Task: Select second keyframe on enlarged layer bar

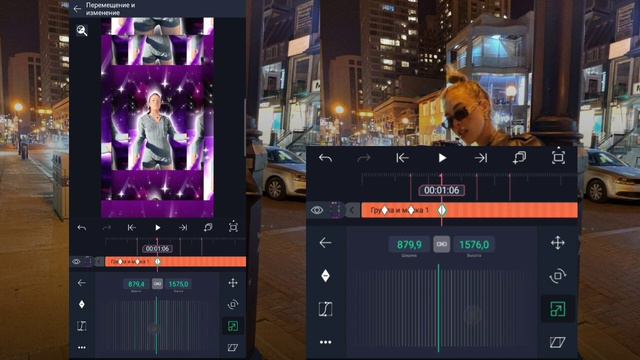Action: pos(411,210)
